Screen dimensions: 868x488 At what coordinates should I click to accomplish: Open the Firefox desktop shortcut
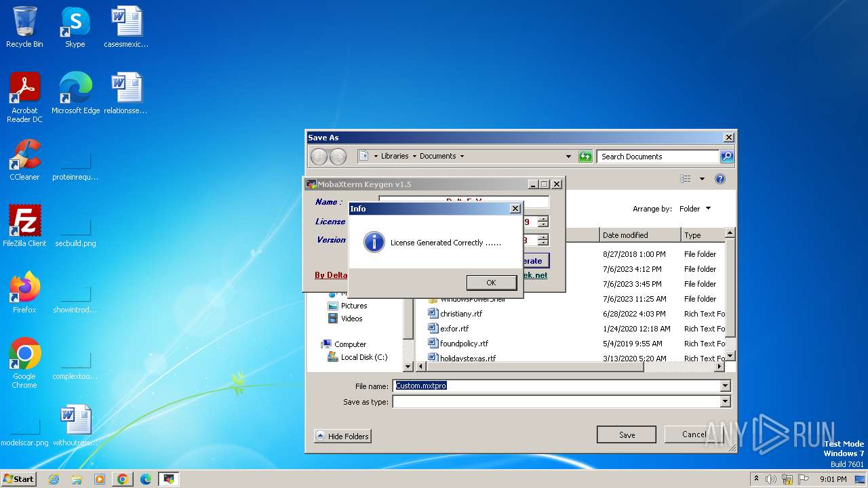[24, 292]
